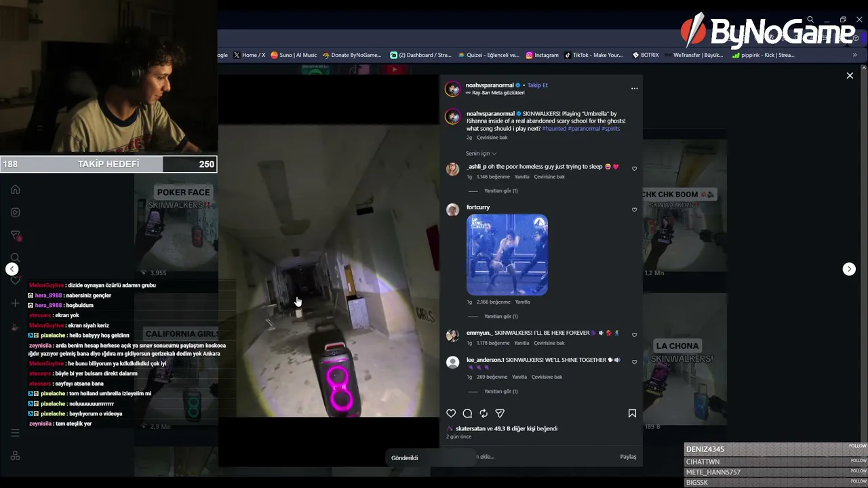Close the Instagram post overlay

point(850,75)
